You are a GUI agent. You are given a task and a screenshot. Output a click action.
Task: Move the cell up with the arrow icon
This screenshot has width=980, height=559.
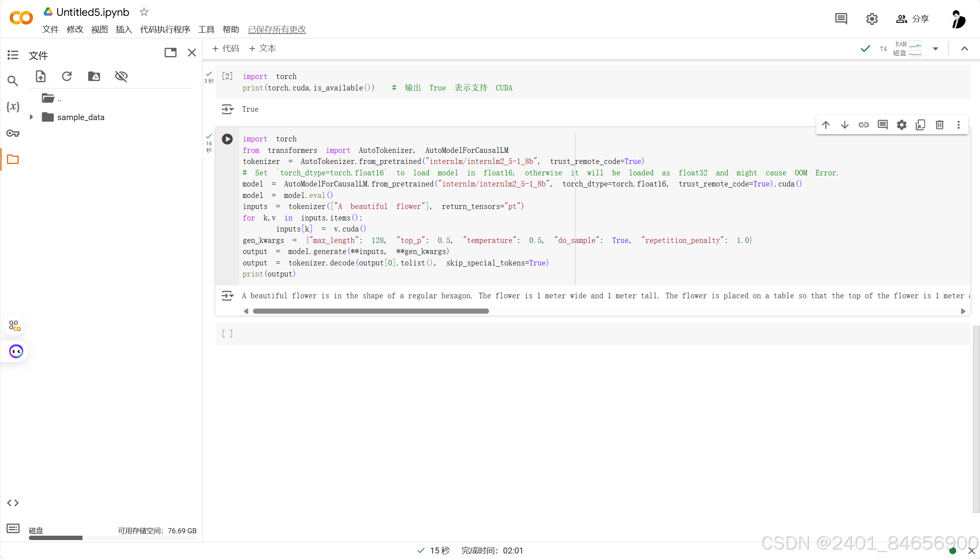[x=826, y=125]
